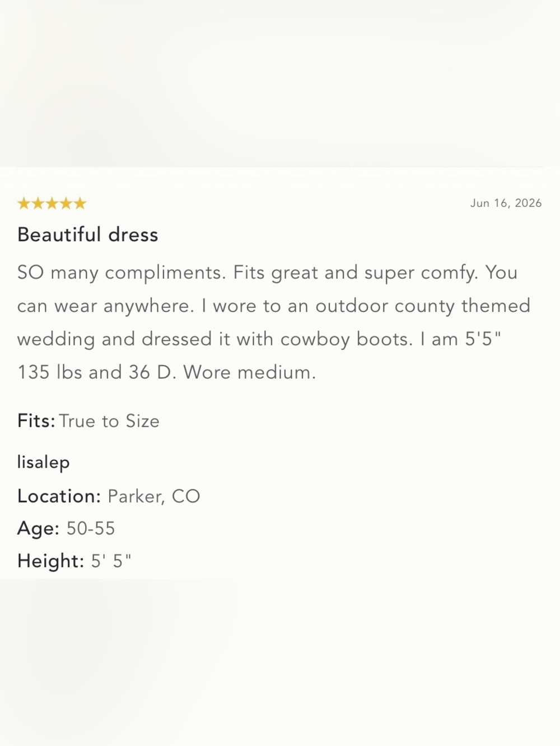Click the second gold rating star
Image resolution: width=560 pixels, height=746 pixels.
pyautogui.click(x=38, y=203)
